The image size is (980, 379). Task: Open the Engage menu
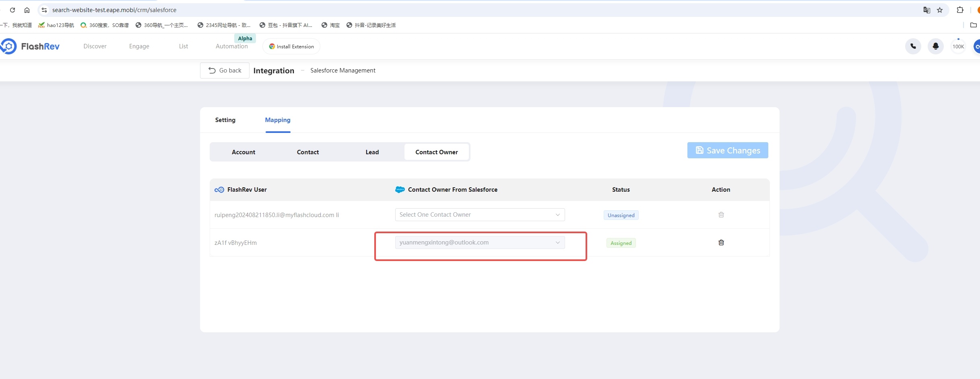[139, 46]
